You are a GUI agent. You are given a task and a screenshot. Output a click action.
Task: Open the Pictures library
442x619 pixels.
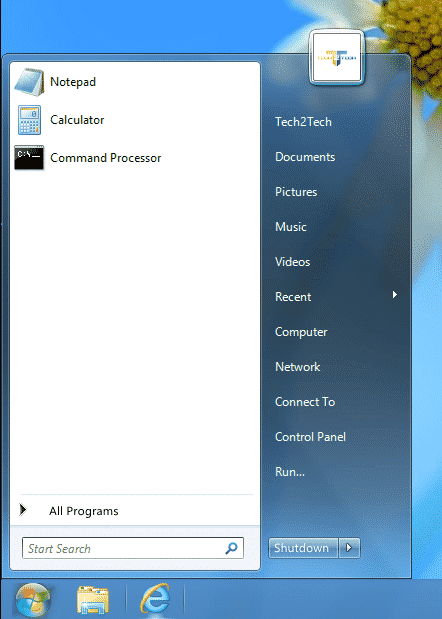296,192
